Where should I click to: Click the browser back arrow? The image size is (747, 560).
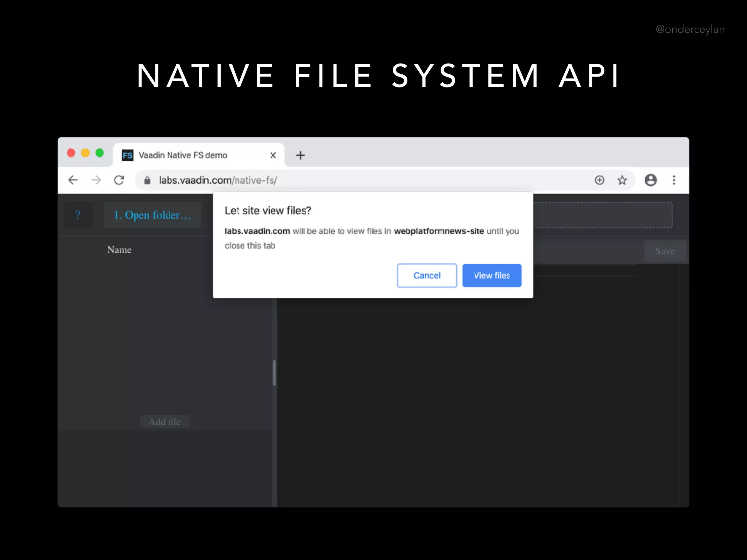[73, 180]
